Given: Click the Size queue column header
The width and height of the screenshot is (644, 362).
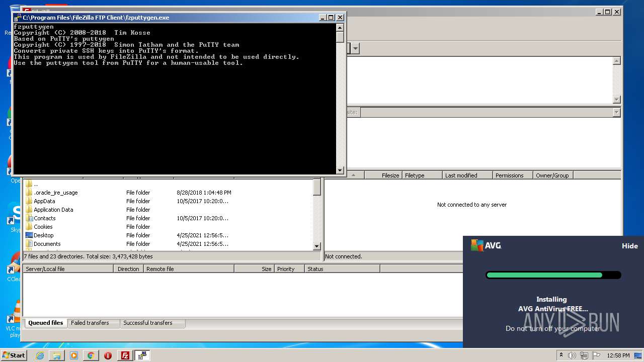Looking at the screenshot, I should [254, 269].
